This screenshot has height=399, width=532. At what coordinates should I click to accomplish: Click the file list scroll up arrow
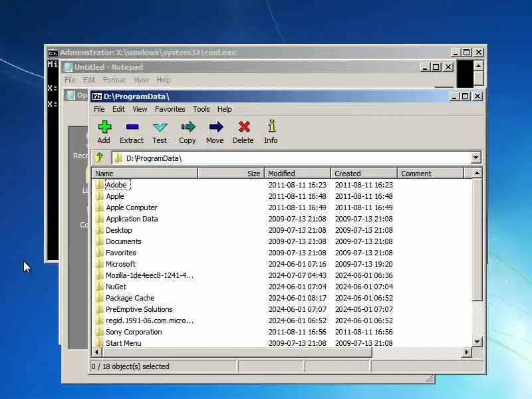pyautogui.click(x=477, y=173)
